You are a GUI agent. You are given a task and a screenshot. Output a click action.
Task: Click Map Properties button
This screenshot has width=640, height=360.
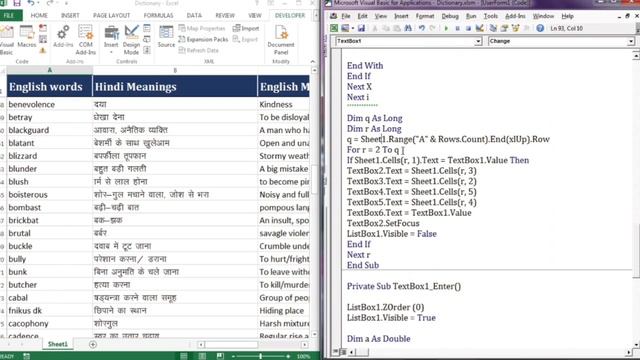tap(202, 28)
